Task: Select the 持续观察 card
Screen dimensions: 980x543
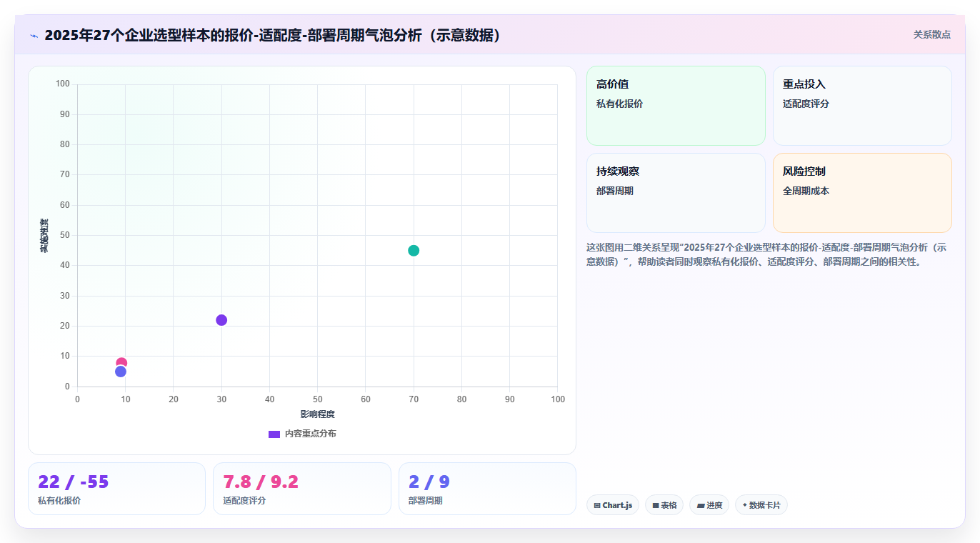Action: click(676, 193)
